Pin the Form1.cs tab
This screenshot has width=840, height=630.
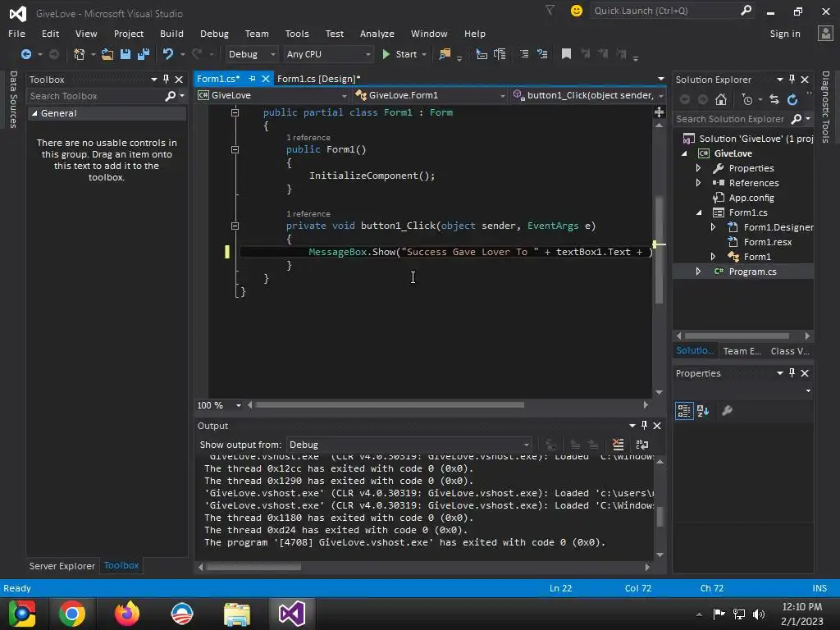pos(252,79)
